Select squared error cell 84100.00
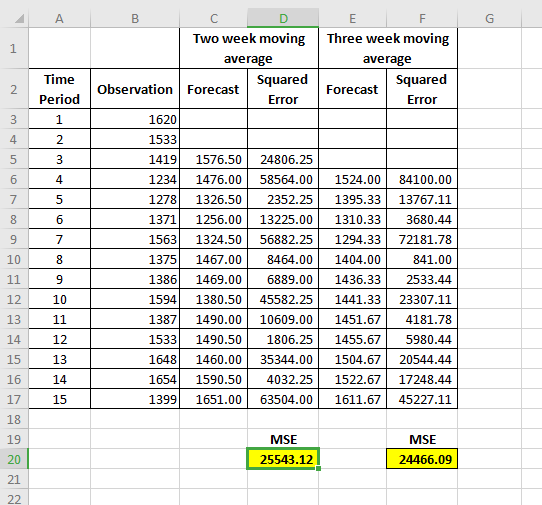 (x=422, y=179)
